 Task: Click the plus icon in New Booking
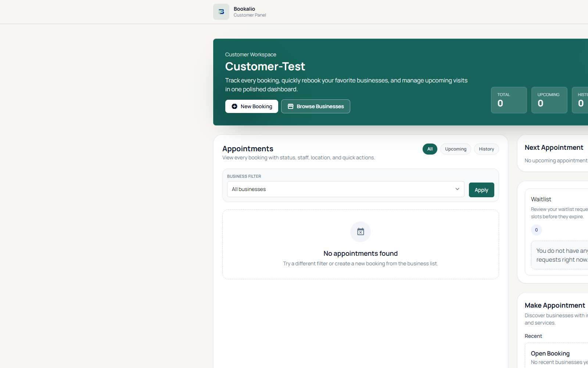tap(234, 106)
